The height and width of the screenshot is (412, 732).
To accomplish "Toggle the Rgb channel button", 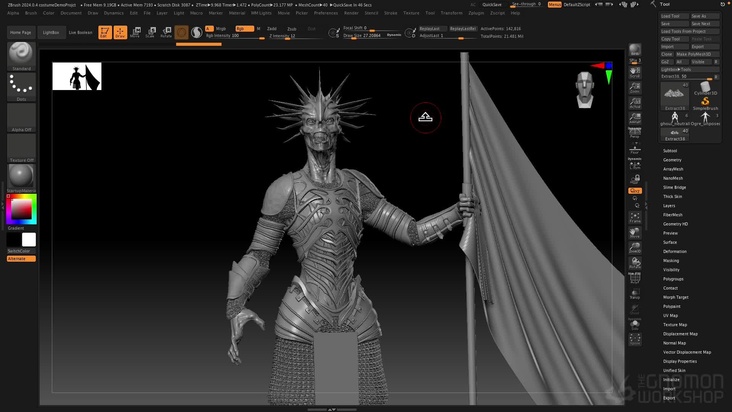I will pyautogui.click(x=244, y=28).
